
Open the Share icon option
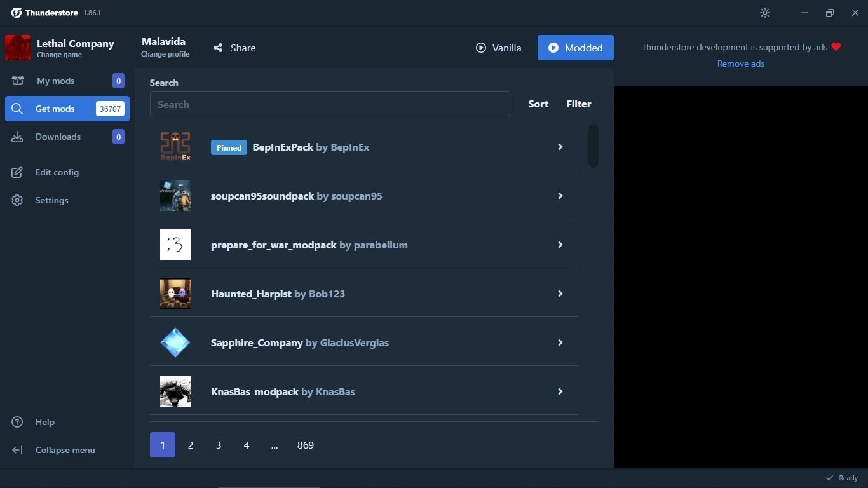[218, 48]
